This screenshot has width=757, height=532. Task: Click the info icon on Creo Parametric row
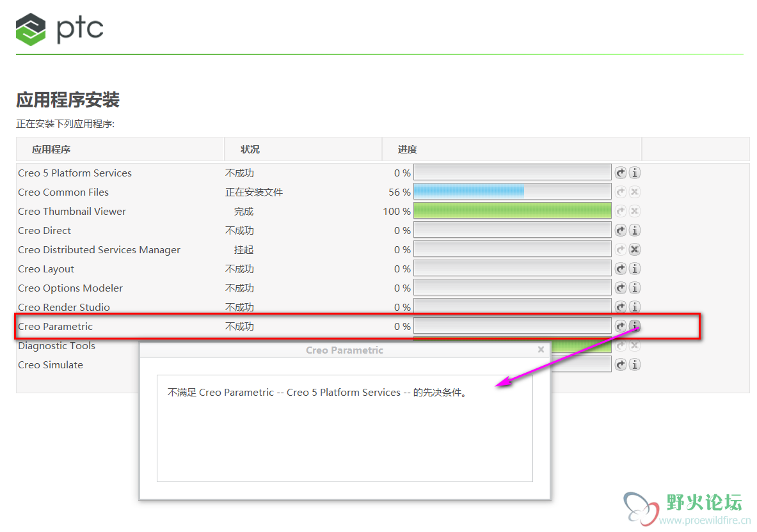coord(634,326)
